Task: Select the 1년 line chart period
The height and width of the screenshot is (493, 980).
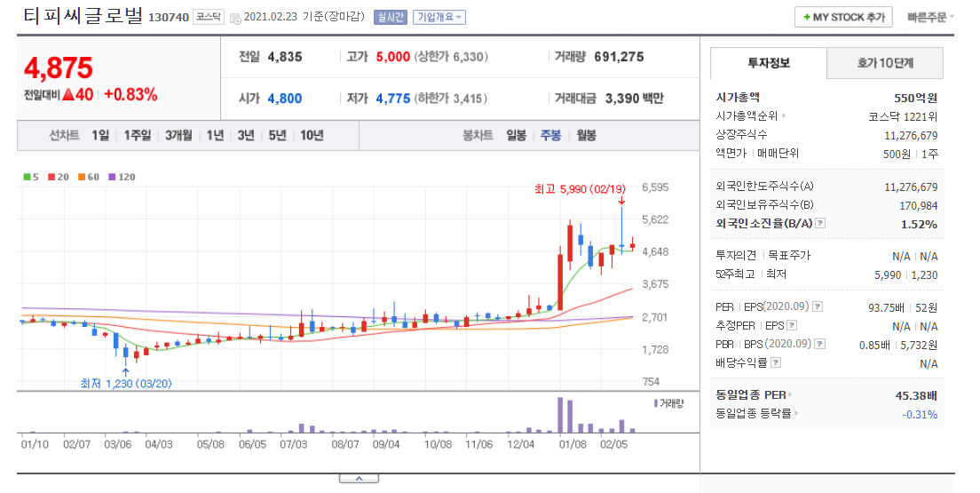Action: coord(215,135)
